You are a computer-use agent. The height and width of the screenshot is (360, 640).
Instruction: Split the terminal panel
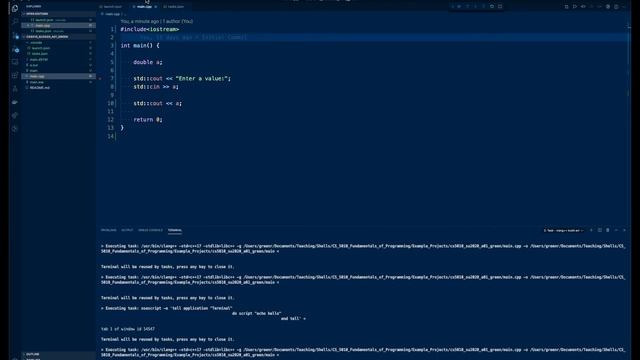click(x=600, y=230)
